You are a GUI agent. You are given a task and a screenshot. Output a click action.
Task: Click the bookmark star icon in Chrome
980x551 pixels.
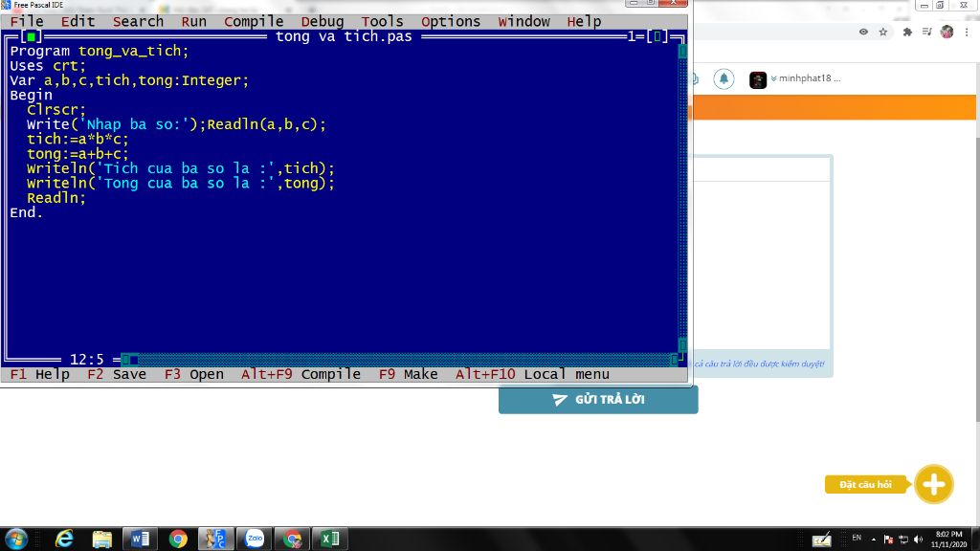click(883, 32)
